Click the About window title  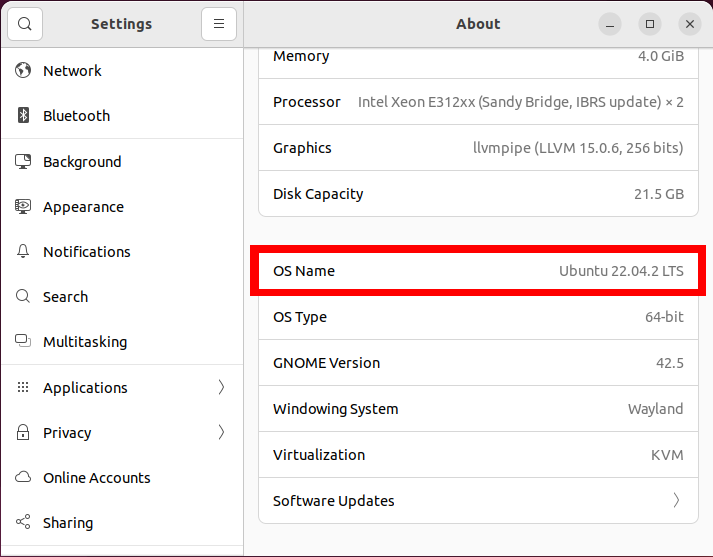coord(478,24)
